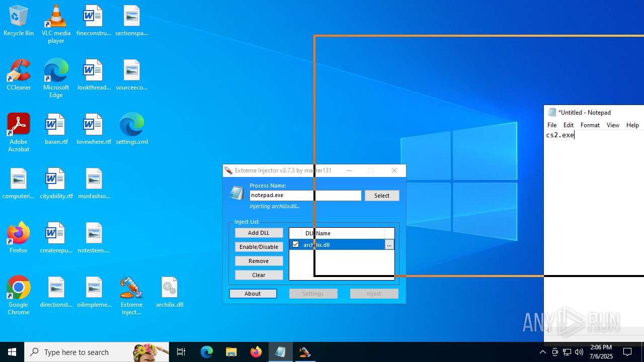
Task: Select the sourceeco... file icon
Action: tap(131, 75)
